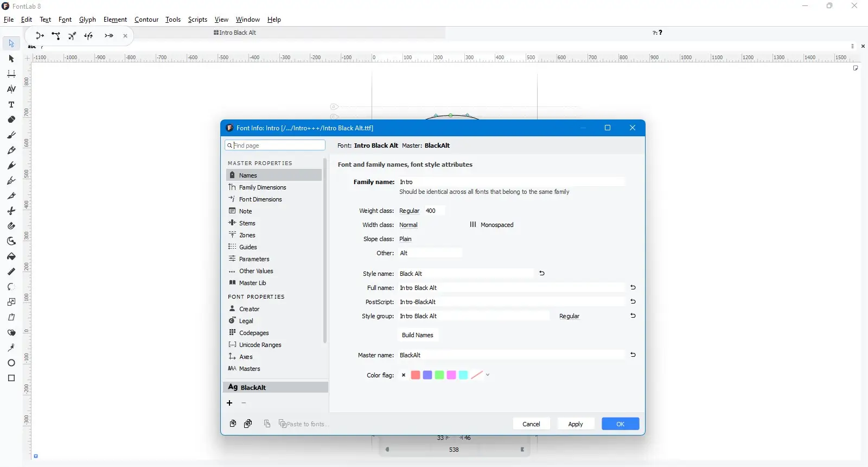The image size is (868, 467).
Task: Choose the blue color flag
Action: (x=427, y=375)
